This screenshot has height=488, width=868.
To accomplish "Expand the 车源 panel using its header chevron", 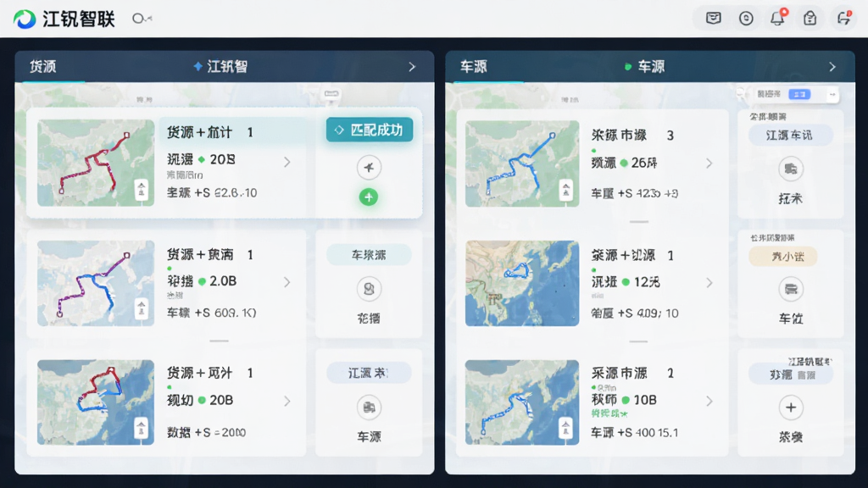I will point(832,67).
